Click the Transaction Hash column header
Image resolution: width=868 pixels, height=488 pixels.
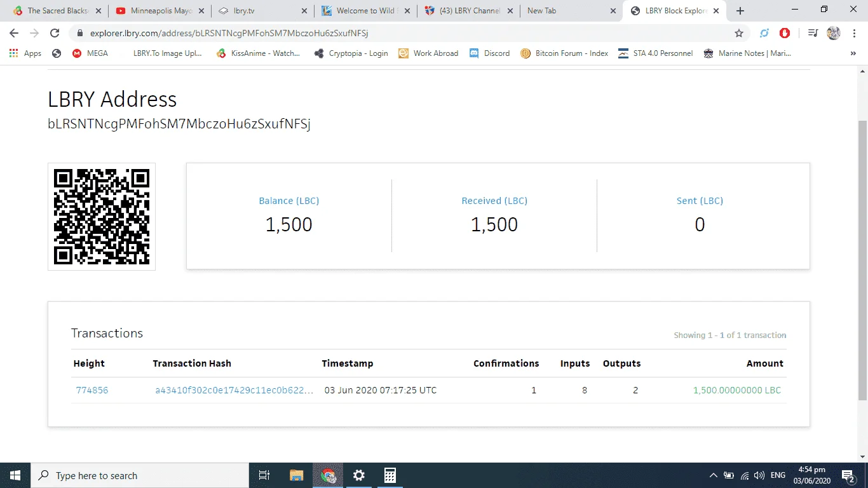pyautogui.click(x=192, y=363)
